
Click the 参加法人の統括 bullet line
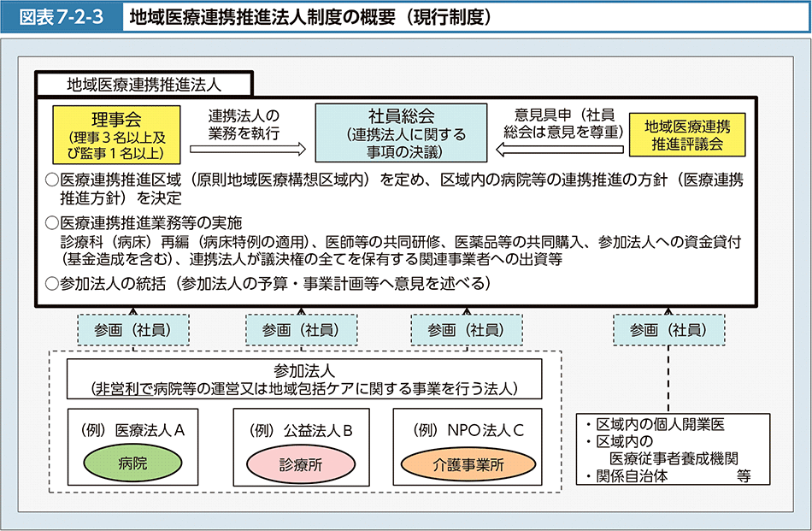click(274, 284)
